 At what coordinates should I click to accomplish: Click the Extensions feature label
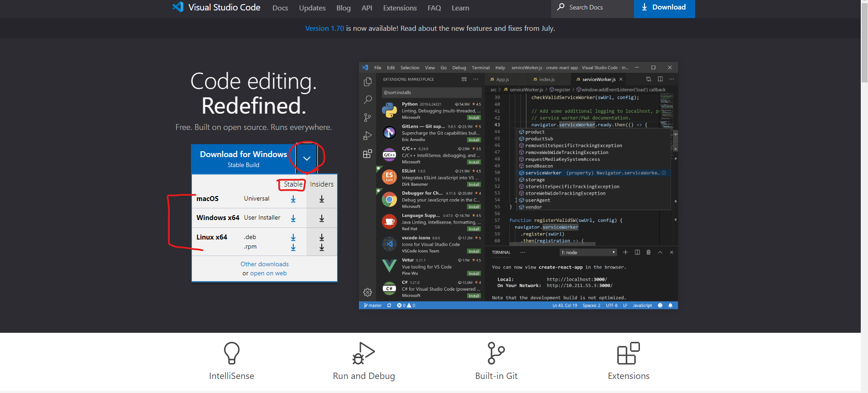click(629, 376)
